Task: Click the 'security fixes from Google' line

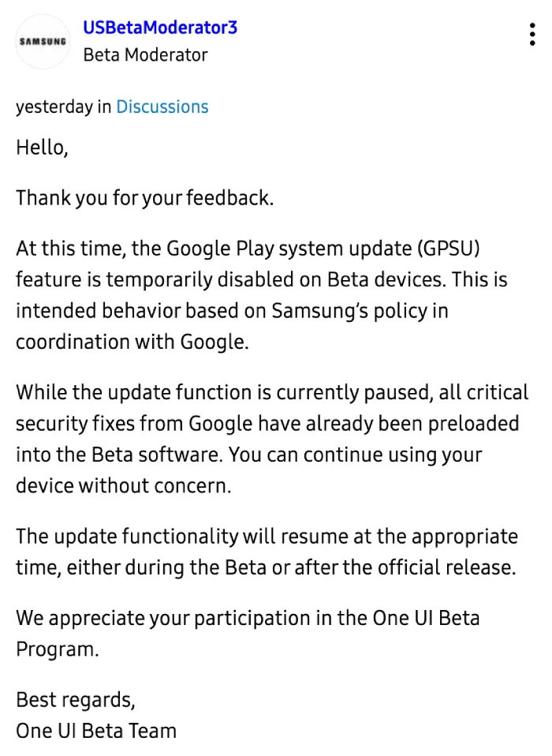Action: 267,423
